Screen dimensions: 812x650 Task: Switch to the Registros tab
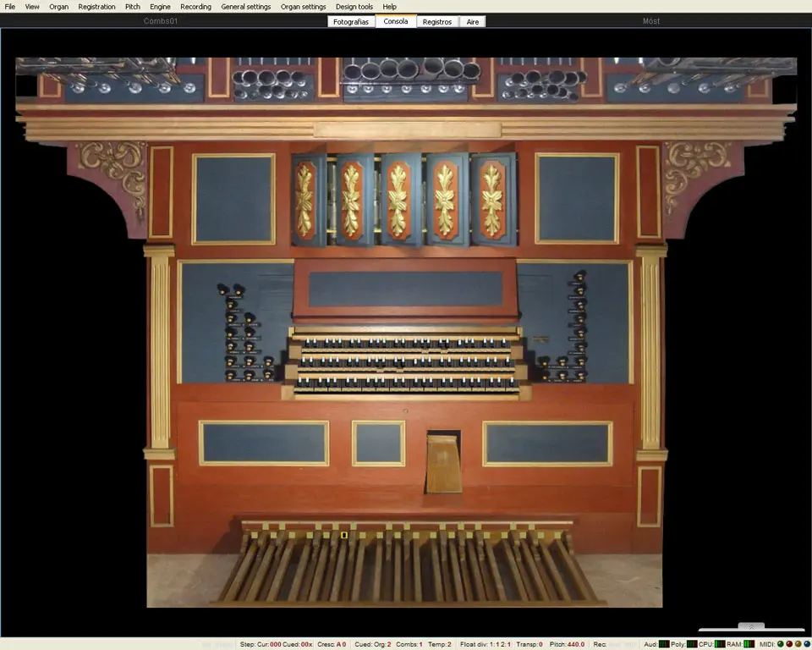coord(437,21)
